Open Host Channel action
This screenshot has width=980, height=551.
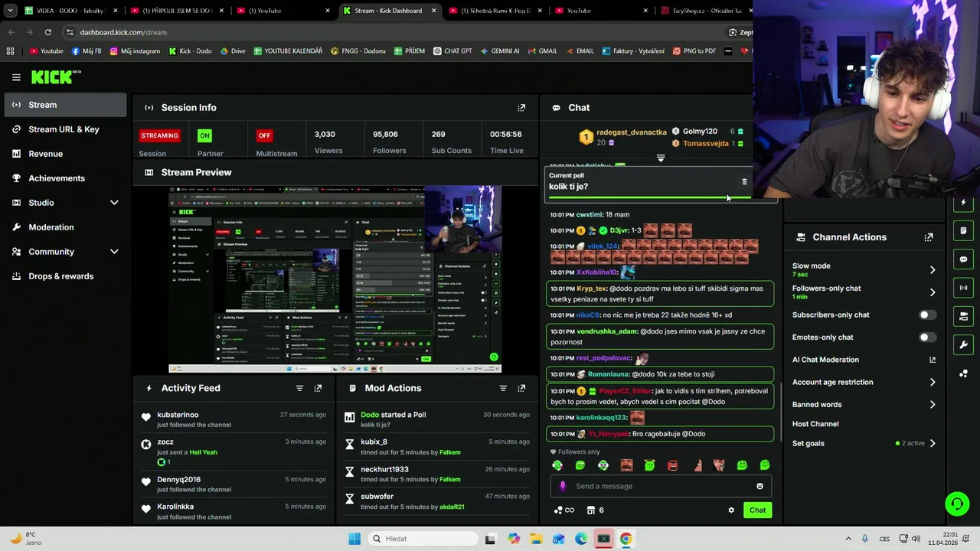(x=815, y=424)
